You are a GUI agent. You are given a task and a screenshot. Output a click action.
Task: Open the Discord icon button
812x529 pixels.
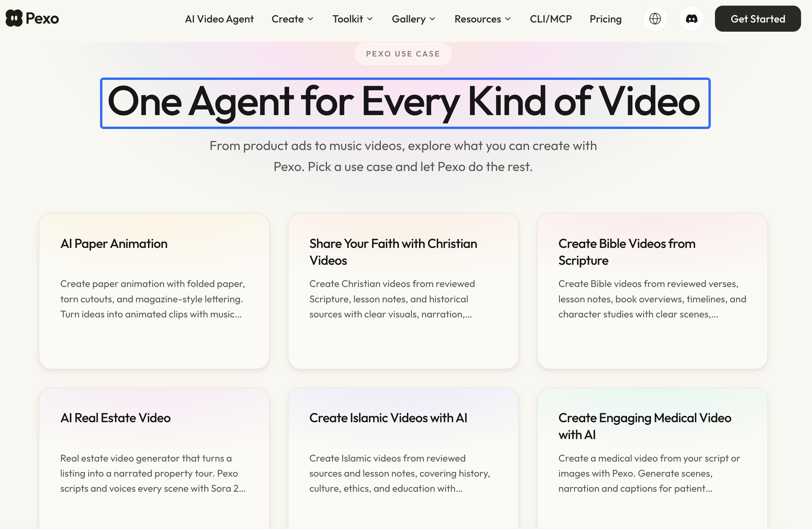691,19
